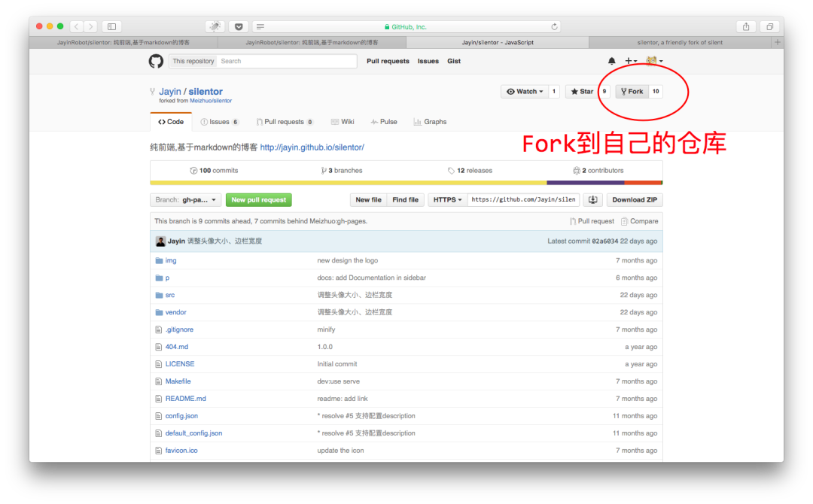Screen dimensions: 813x504
Task: Switch clone protocol via HTTPS dropdown
Action: click(447, 200)
